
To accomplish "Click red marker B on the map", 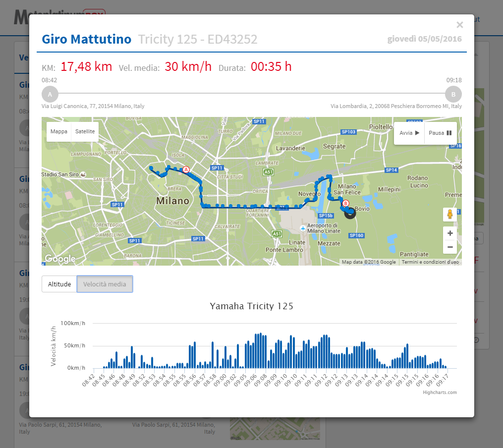I will (x=345, y=203).
